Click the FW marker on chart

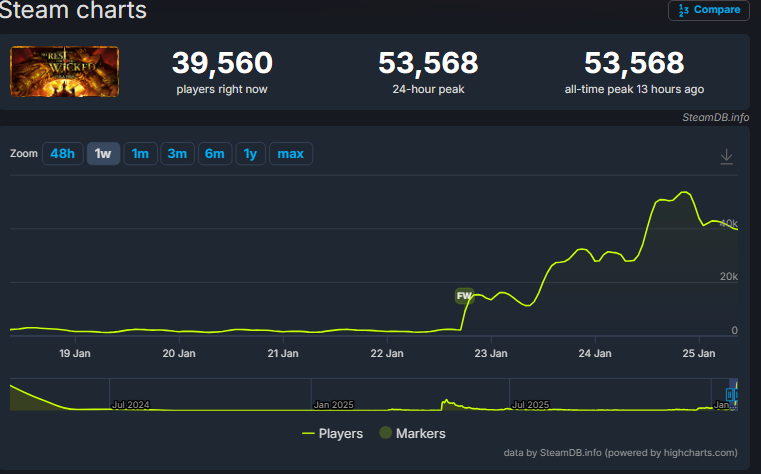point(464,295)
